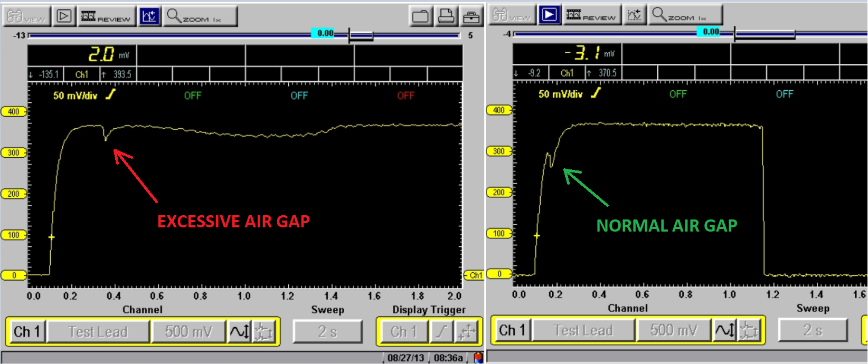Click the Ch1 trigger level marker at right edge
The width and height of the screenshot is (868, 364).
tap(474, 275)
